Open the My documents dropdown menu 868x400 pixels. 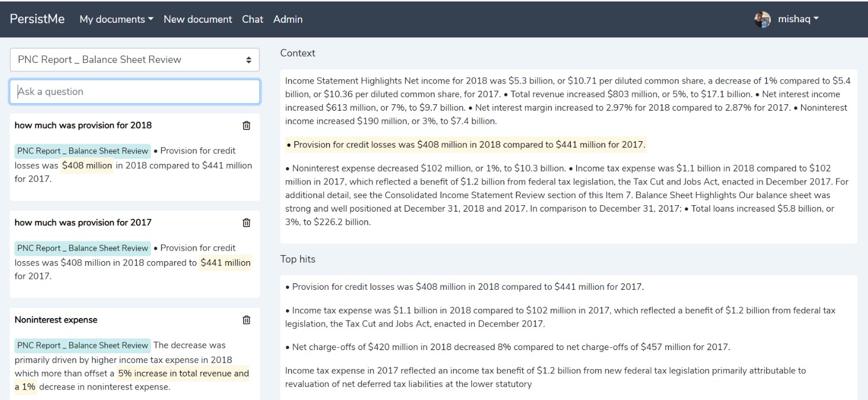pos(116,20)
